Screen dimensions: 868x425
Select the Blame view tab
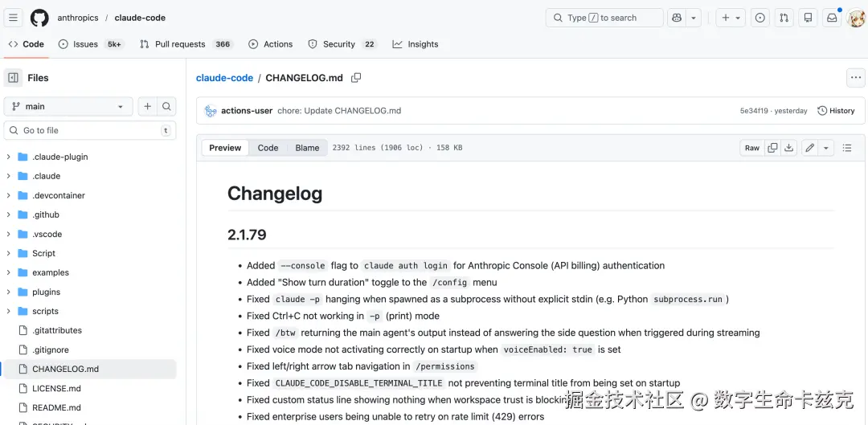tap(307, 148)
